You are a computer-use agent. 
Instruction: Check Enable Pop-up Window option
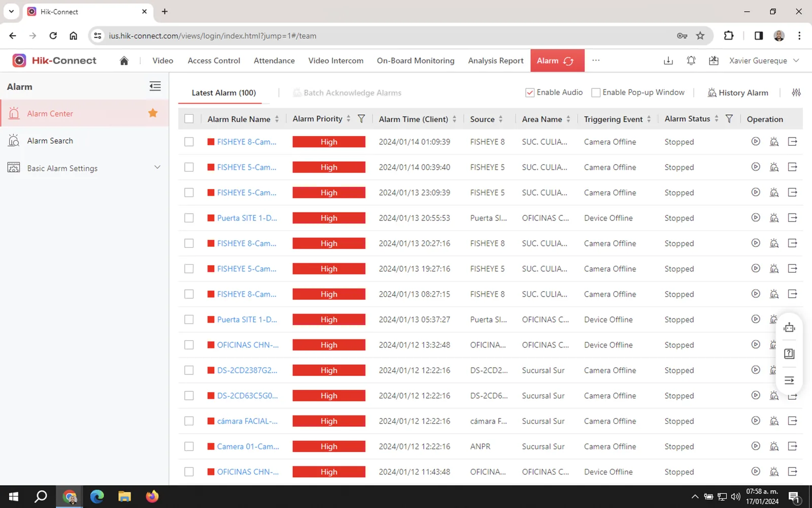(x=596, y=92)
